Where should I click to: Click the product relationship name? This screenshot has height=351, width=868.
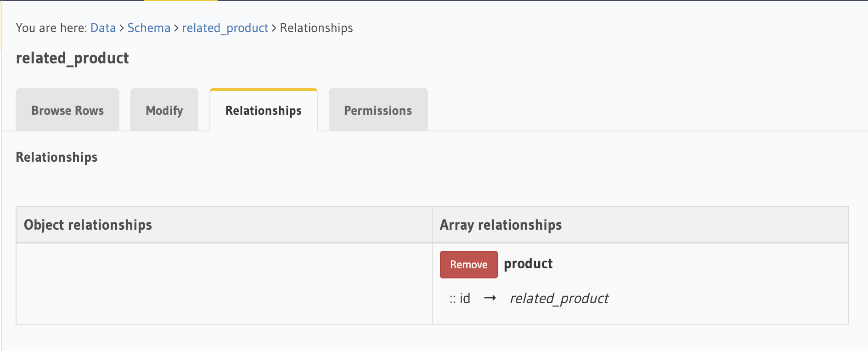pos(528,264)
